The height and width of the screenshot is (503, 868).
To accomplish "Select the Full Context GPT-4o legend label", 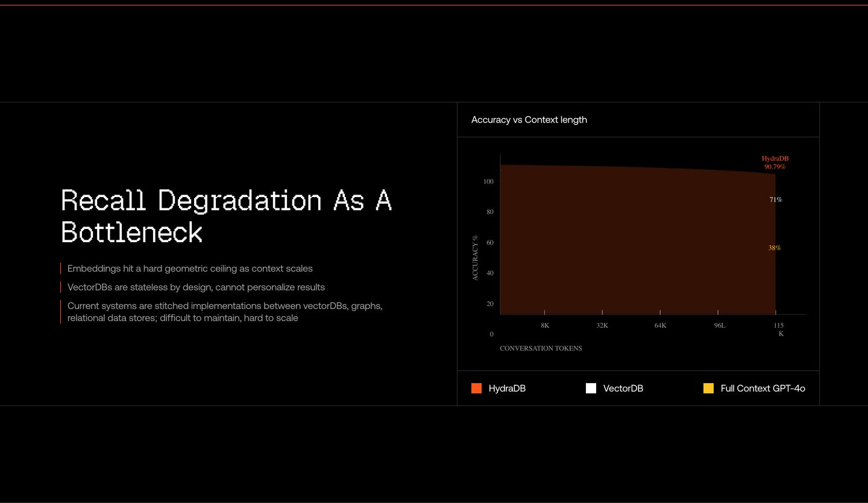I will 763,389.
